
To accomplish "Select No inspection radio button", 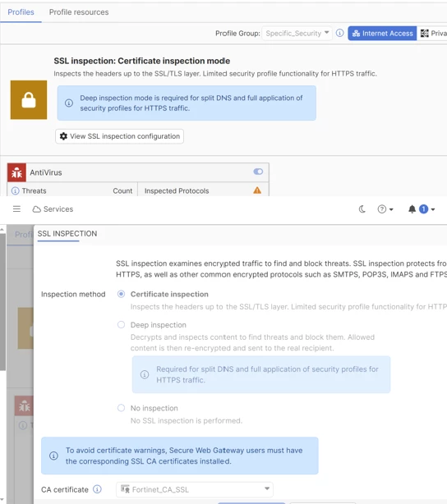I will [121, 408].
